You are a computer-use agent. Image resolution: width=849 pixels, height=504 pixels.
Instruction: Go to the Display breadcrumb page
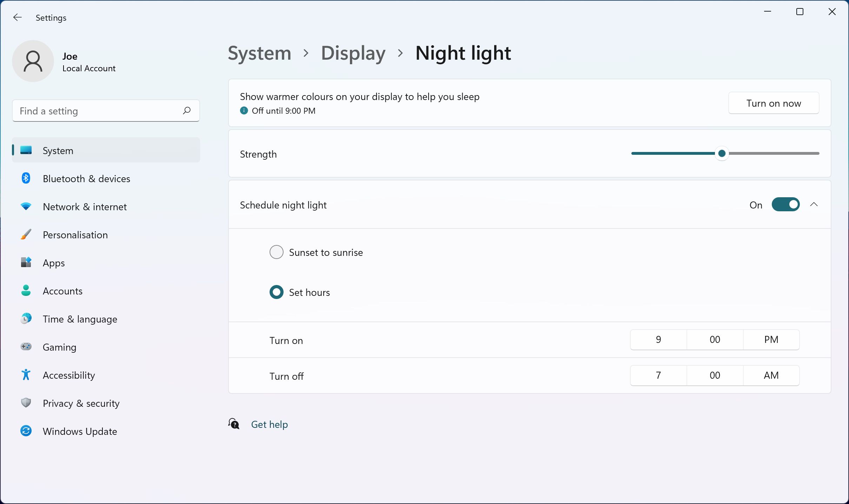point(353,53)
